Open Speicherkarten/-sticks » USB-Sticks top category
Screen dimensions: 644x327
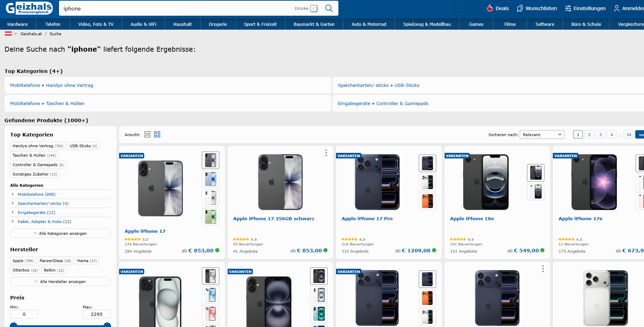pyautogui.click(x=379, y=85)
